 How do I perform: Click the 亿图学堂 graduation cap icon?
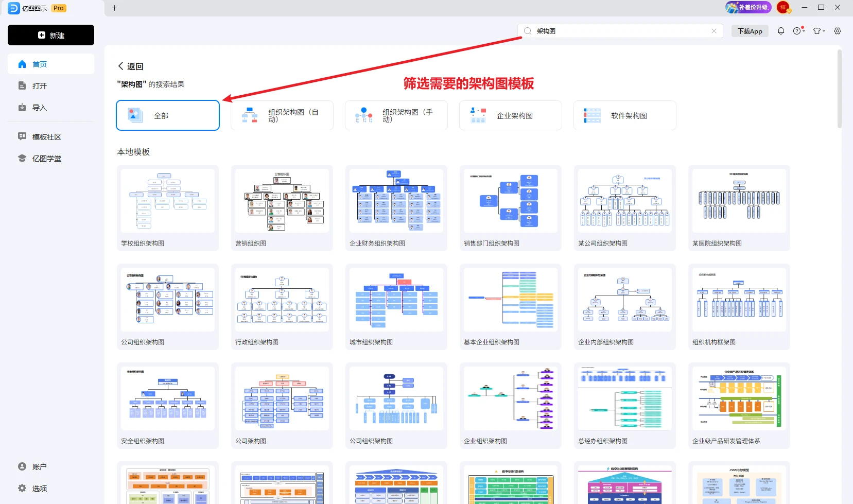pyautogui.click(x=22, y=158)
